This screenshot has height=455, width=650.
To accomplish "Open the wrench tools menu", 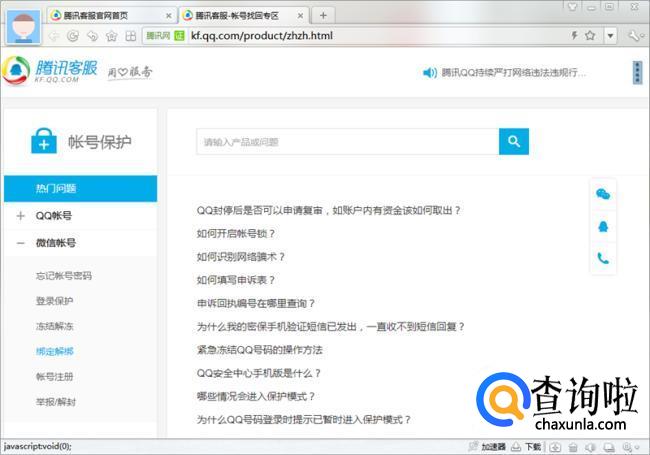I will click(x=636, y=36).
